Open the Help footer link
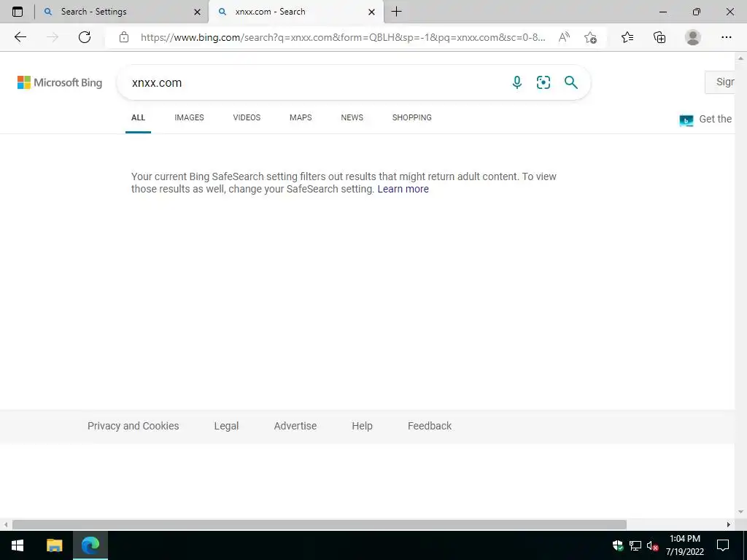 click(362, 426)
